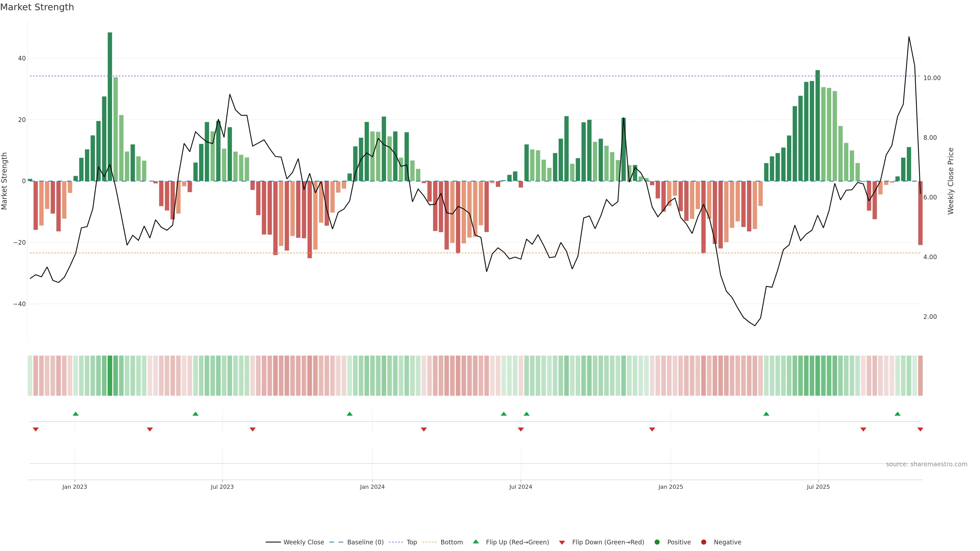Click first green flip-up marker near Jan 2023
This screenshot has height=551, width=980.
click(76, 414)
